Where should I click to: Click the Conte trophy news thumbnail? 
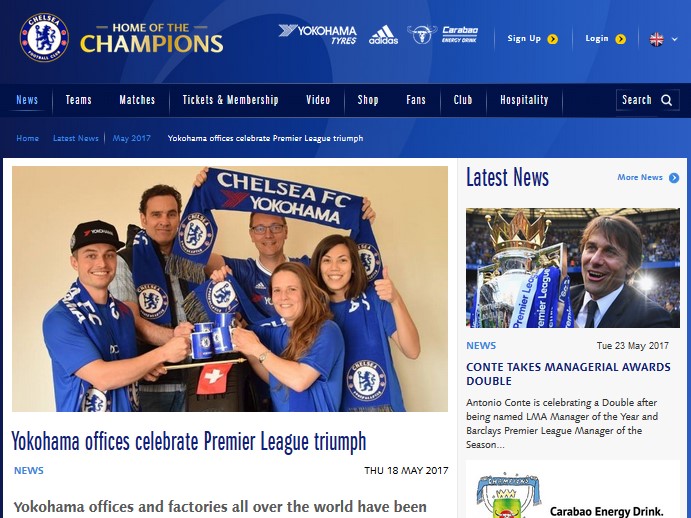click(572, 268)
